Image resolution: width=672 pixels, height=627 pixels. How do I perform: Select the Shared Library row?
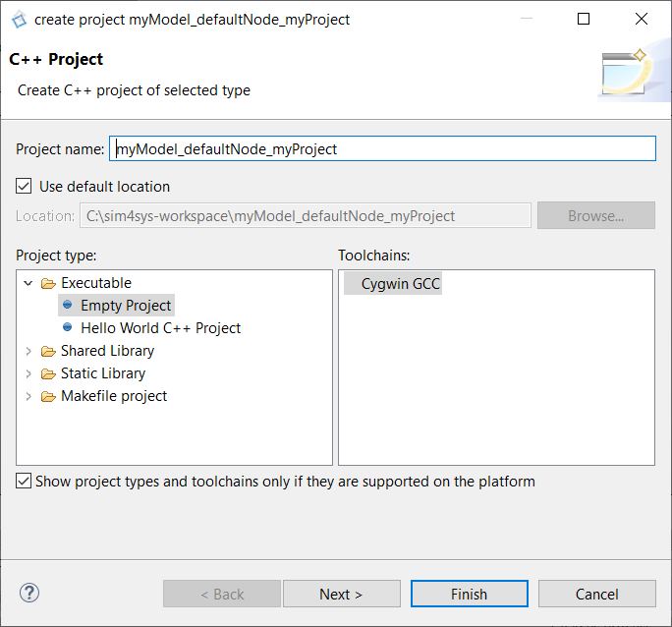(x=107, y=351)
